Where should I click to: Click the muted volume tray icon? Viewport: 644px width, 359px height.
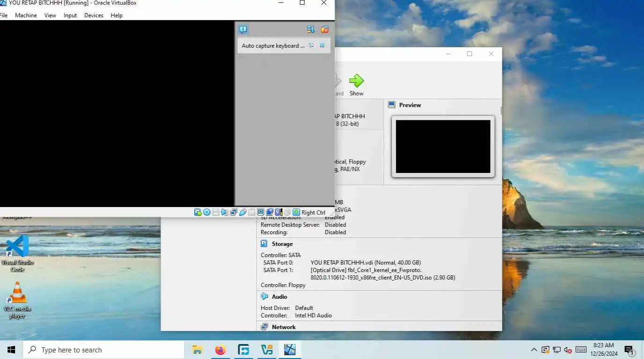568,350
